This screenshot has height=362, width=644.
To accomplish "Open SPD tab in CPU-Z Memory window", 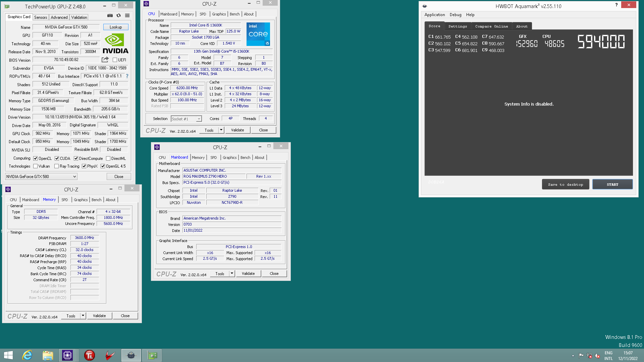I will click(x=65, y=200).
